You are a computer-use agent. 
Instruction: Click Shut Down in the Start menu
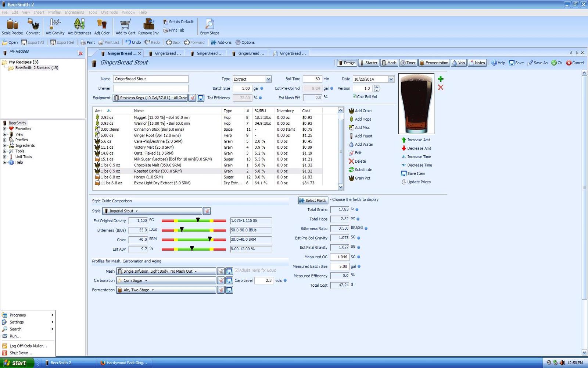[21, 353]
